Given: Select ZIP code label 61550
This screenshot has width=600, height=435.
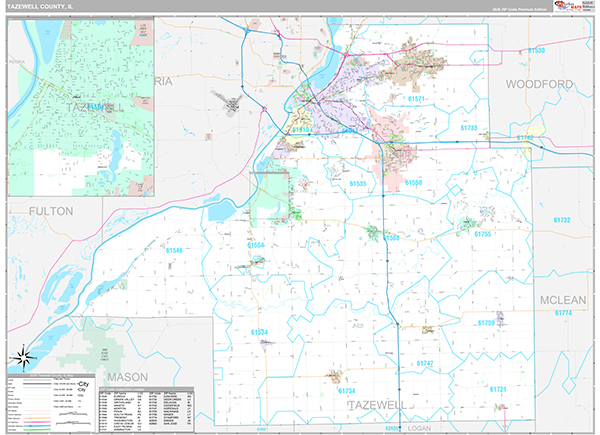Looking at the screenshot, I should [x=413, y=182].
